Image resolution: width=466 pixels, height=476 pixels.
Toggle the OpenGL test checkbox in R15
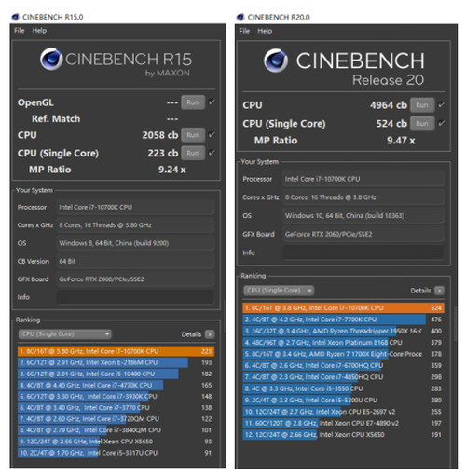212,102
